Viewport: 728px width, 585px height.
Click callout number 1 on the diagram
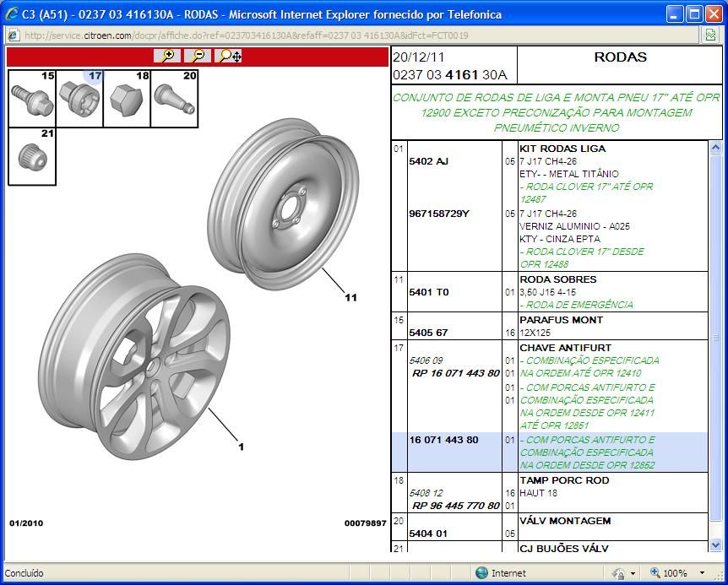(x=241, y=447)
